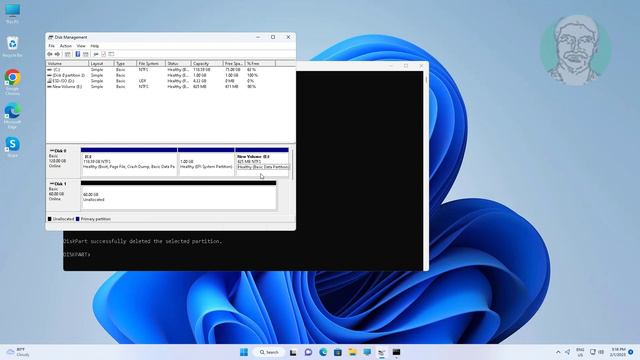Click the DISKPART> prompt in the console window
This screenshot has width=640, height=360.
coord(77,255)
